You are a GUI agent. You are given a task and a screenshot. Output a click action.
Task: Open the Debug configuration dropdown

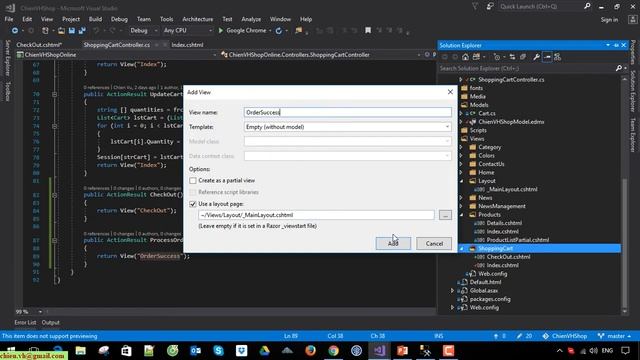pos(143,31)
